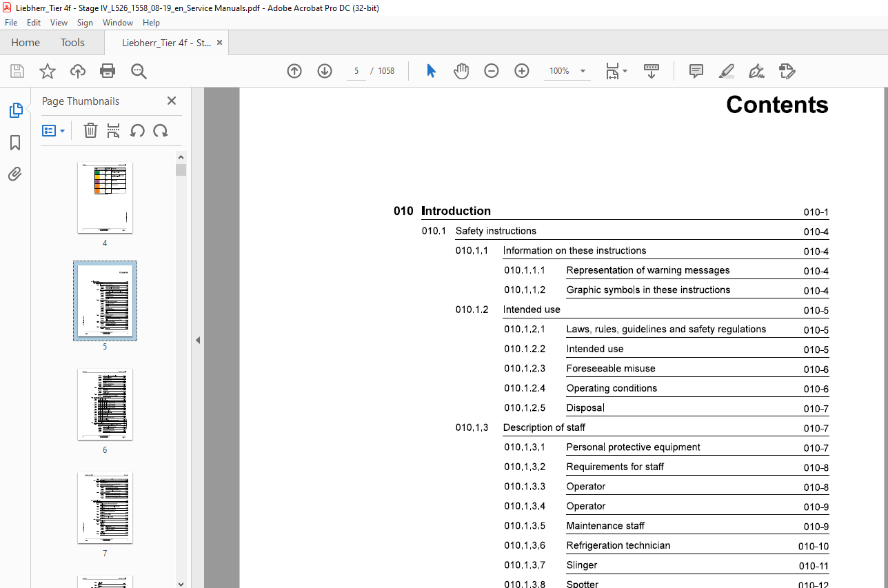Open Page Thumbnails pane icon in sidebar

(15, 110)
